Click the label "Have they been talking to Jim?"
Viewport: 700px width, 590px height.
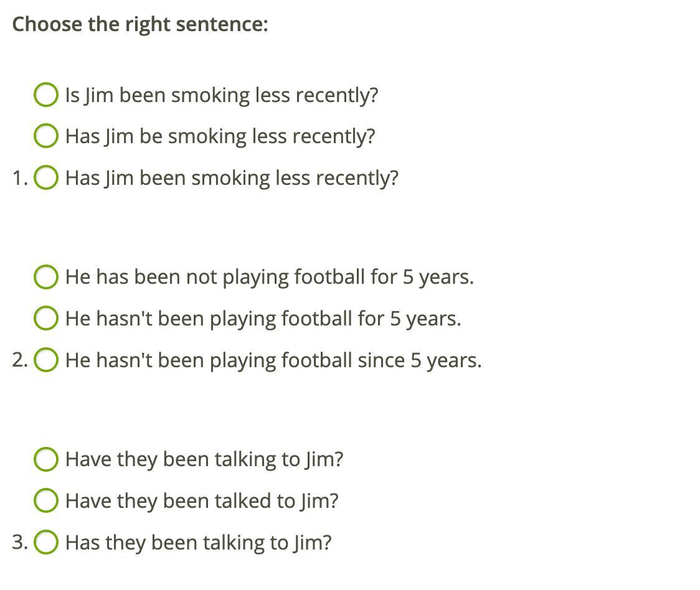click(204, 460)
